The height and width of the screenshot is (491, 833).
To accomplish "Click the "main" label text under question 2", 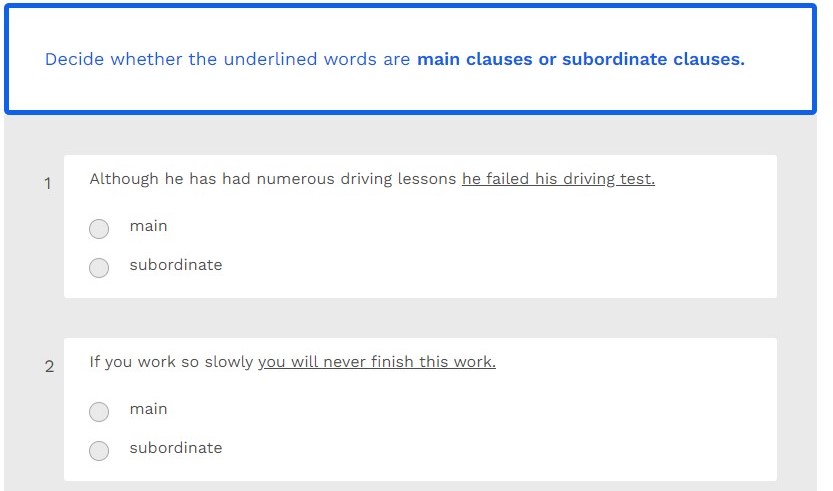I will pos(148,410).
